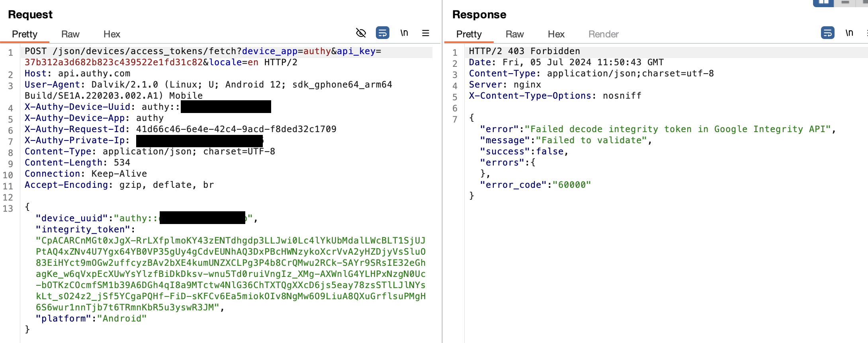Switch to the Request Hex tab
Image resolution: width=868 pixels, height=343 pixels.
click(112, 34)
